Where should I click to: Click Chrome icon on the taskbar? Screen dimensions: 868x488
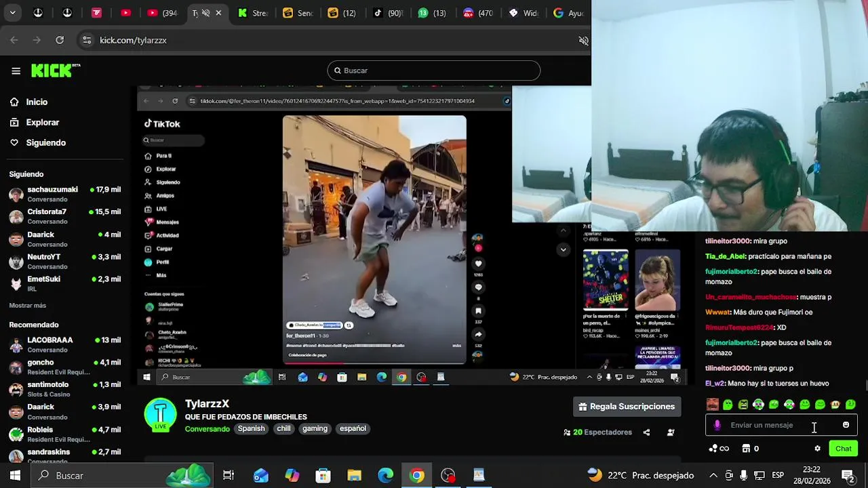tap(417, 476)
